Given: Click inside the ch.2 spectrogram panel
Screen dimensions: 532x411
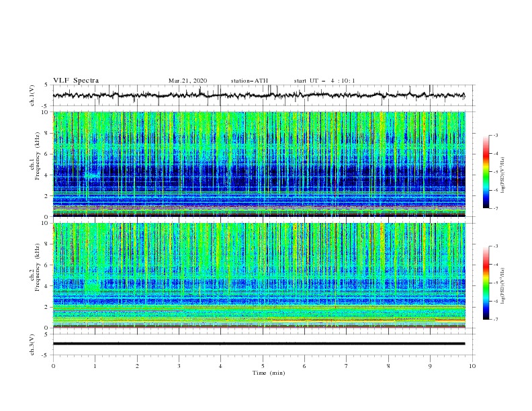Looking at the screenshot, I should pos(259,275).
